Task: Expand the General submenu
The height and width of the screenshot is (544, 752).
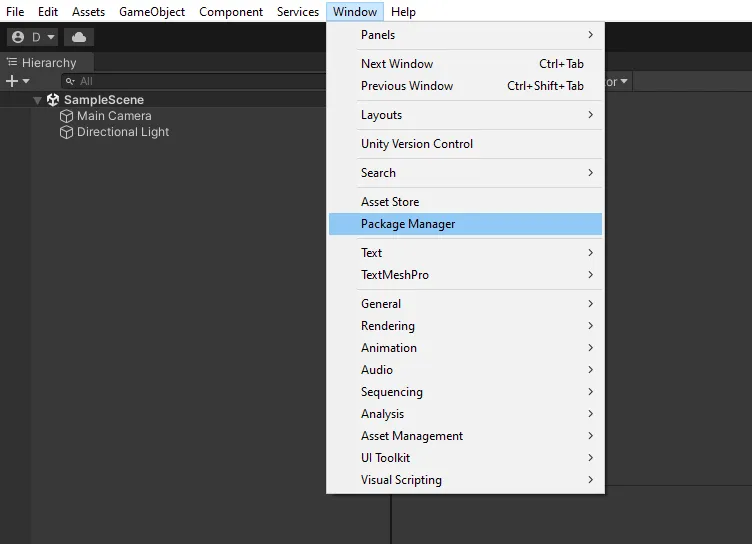Action: [465, 304]
